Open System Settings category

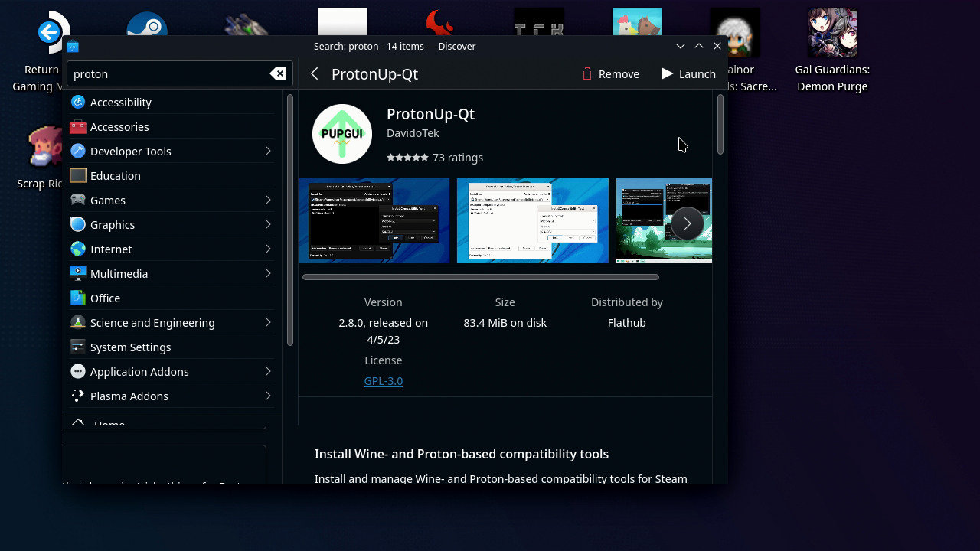click(x=130, y=347)
